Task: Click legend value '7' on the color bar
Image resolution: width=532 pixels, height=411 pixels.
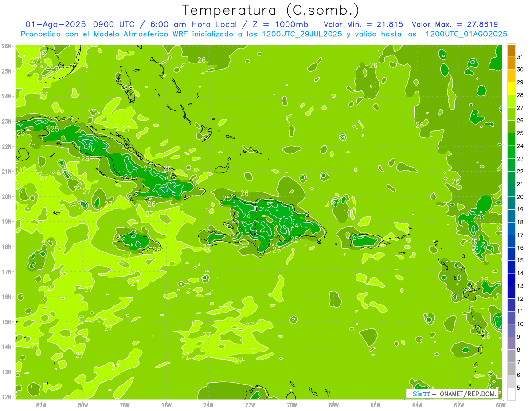Action: pos(518,362)
